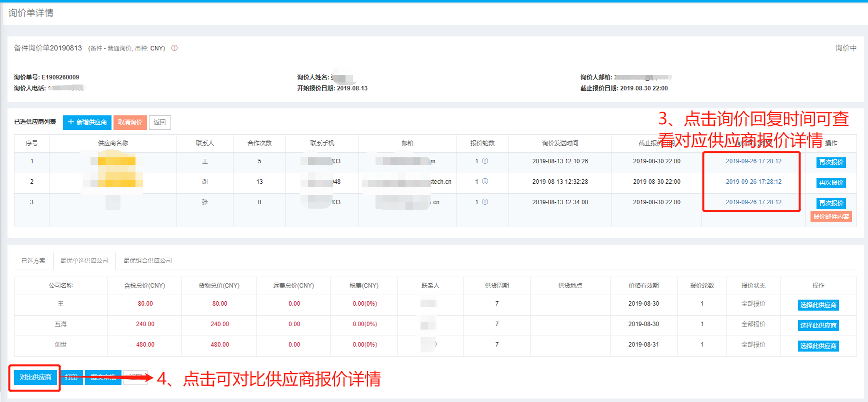Click 取消询价 cancel inquiry button
868x402 pixels.
click(x=130, y=122)
